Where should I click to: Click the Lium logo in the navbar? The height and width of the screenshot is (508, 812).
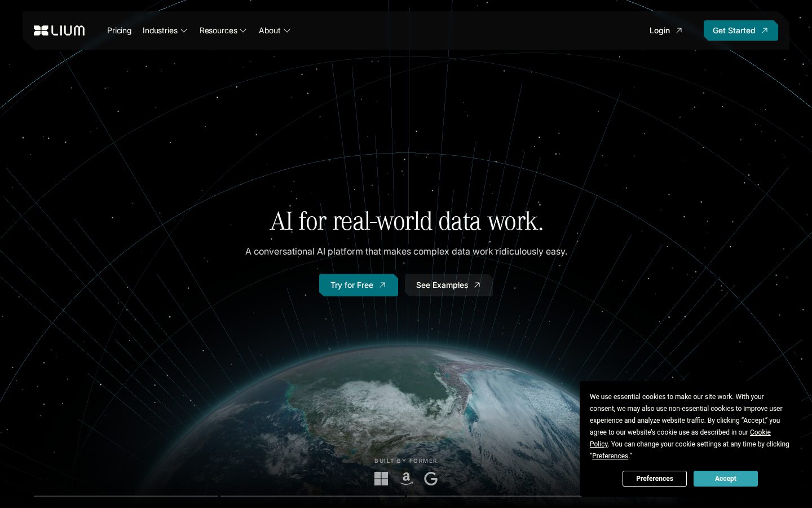pyautogui.click(x=59, y=30)
